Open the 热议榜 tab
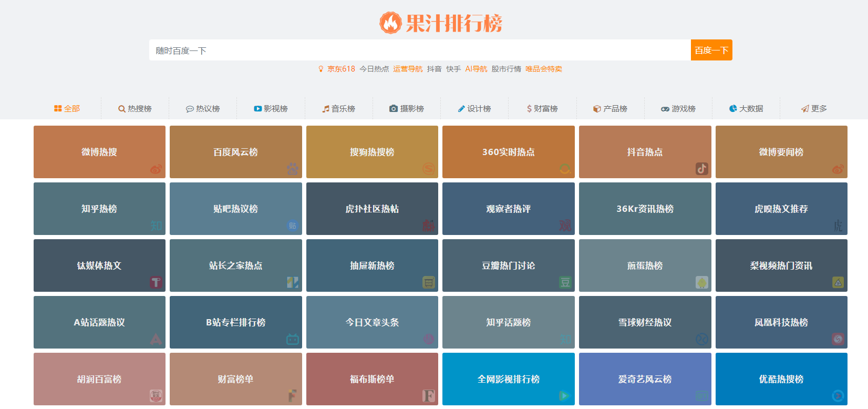 pos(203,108)
